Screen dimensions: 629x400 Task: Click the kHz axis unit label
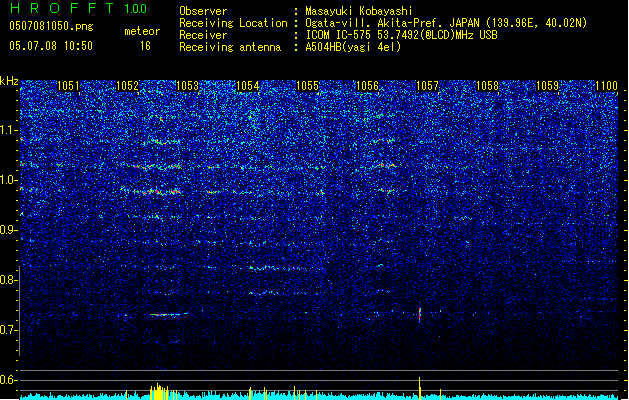click(x=9, y=81)
